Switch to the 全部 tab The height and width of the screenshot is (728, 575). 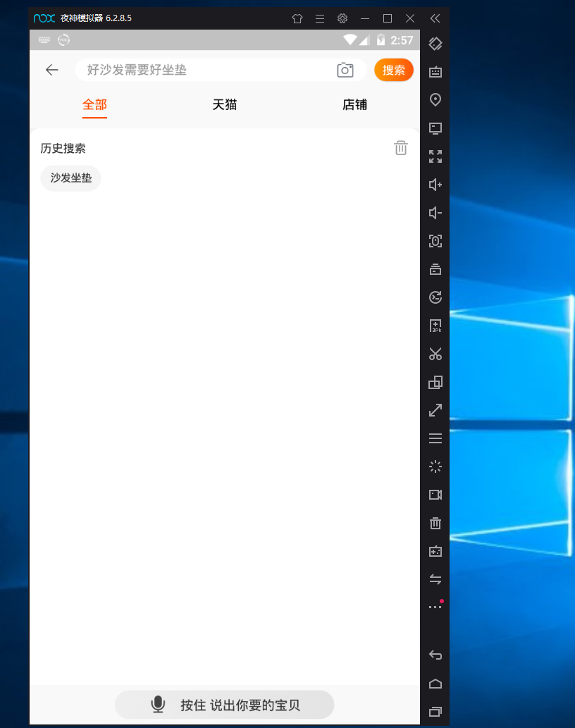(x=94, y=105)
